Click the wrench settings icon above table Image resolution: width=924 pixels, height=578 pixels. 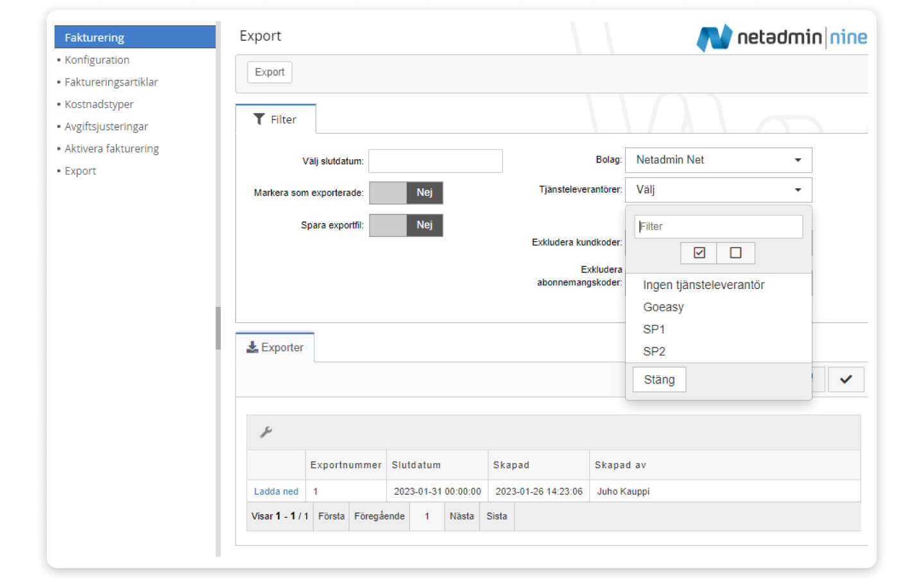(266, 432)
